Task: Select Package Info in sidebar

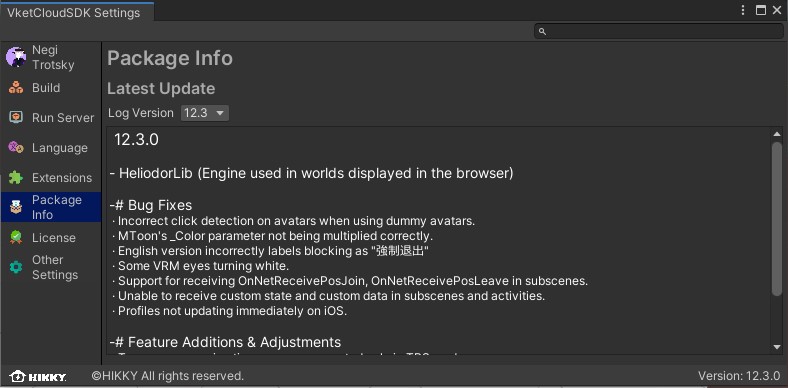Action: [51, 207]
